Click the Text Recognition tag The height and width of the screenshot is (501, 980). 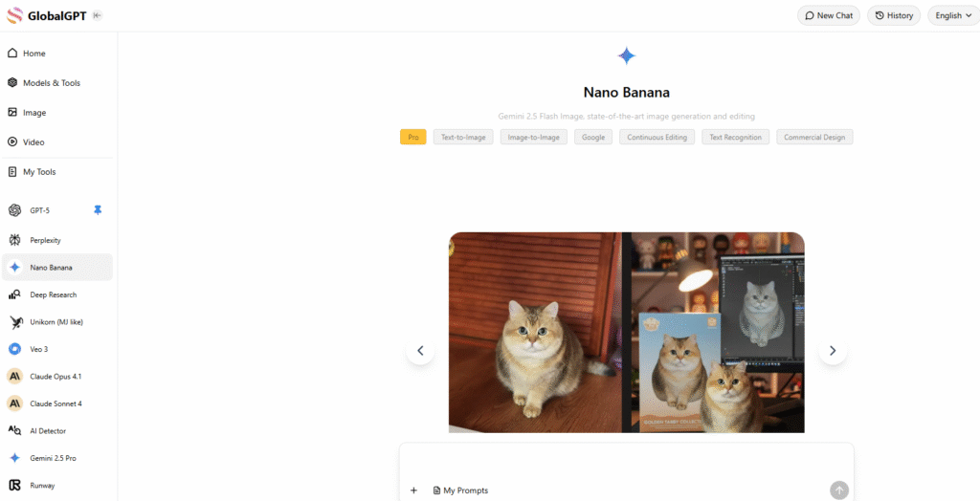click(x=736, y=137)
